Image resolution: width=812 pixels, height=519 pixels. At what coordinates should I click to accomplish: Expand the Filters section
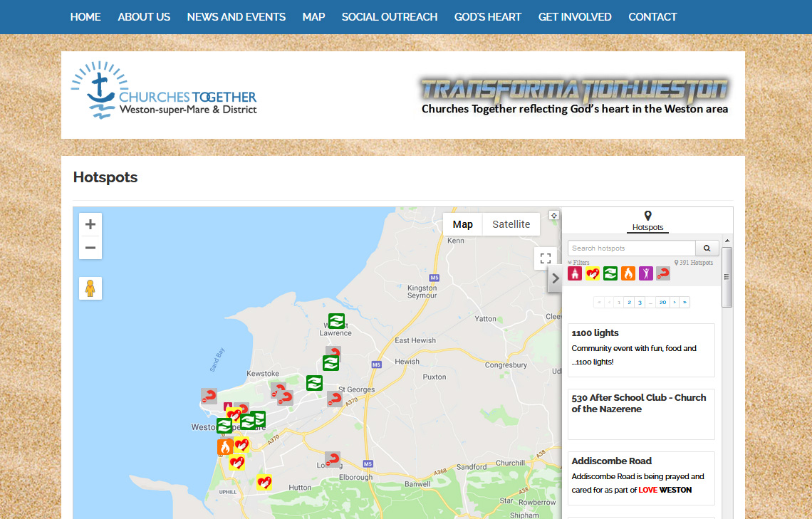click(x=579, y=263)
